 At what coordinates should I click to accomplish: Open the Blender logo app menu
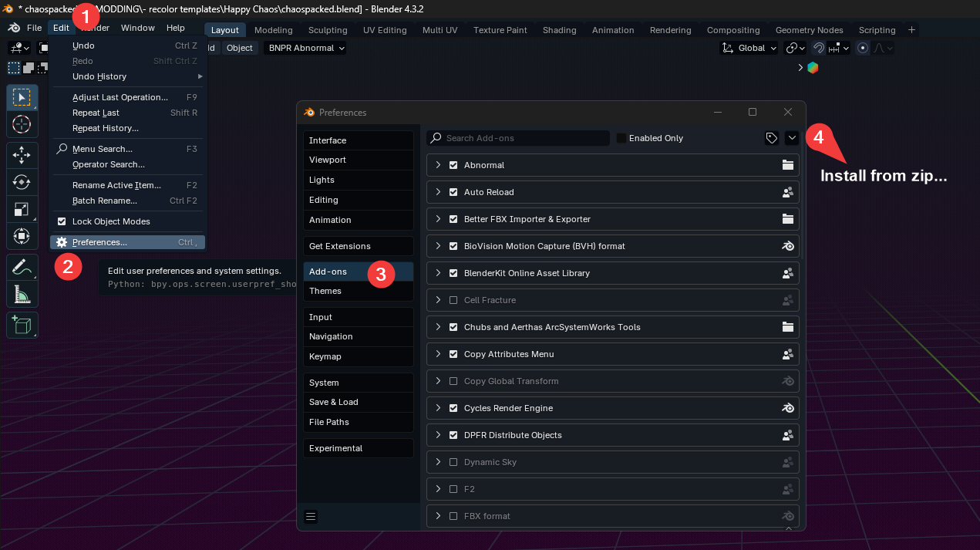point(14,29)
